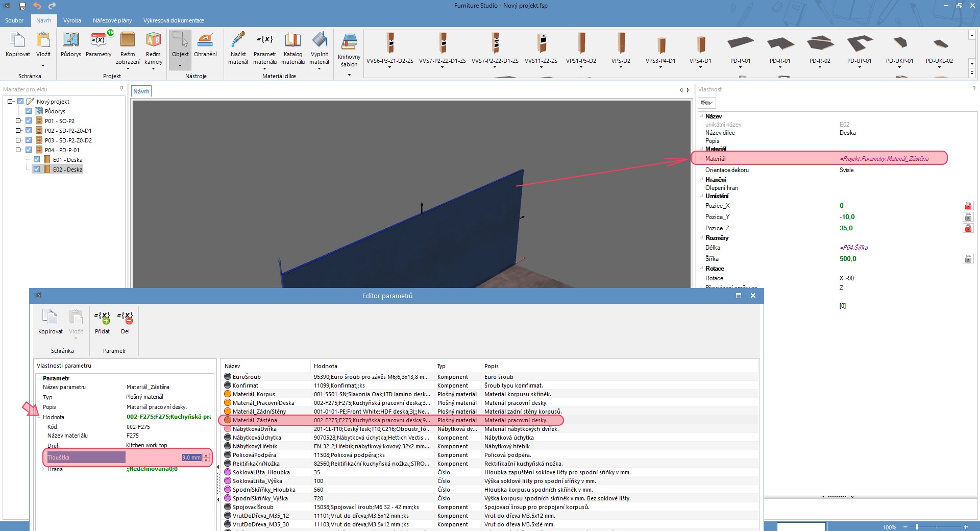Expand the P02 - SD-P2-Z0-D1 tree node
This screenshot has width=980, height=531.
(18, 131)
